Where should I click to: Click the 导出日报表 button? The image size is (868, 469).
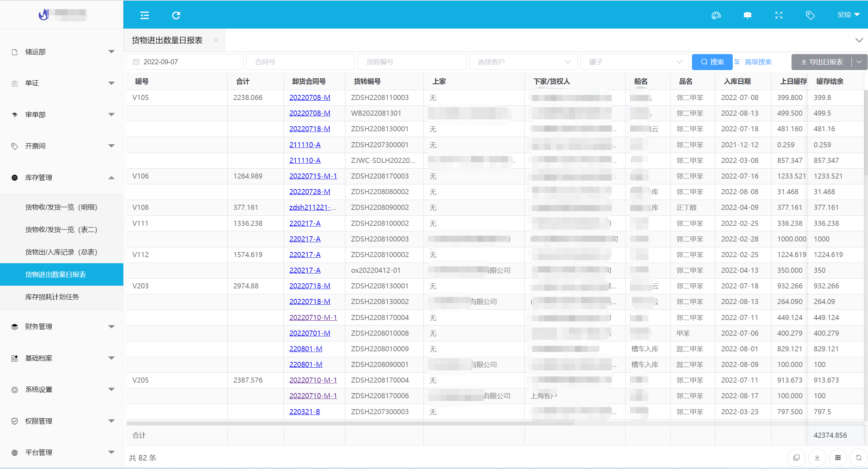tap(822, 62)
